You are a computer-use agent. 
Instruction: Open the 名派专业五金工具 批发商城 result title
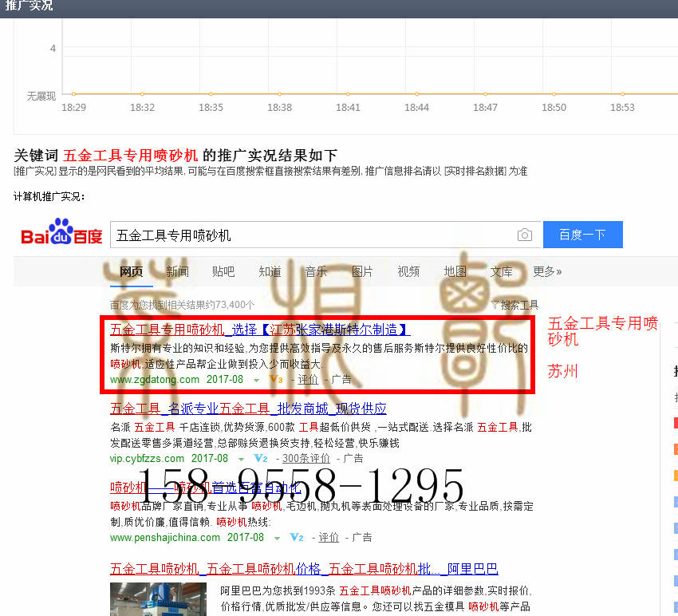[248, 409]
